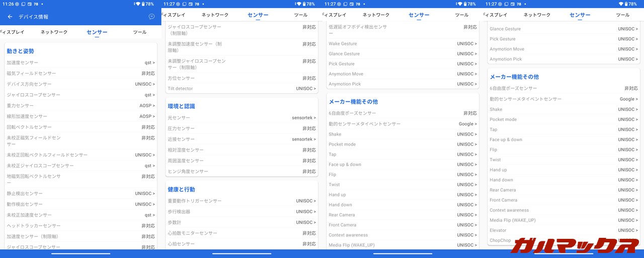The height and width of the screenshot is (258, 644).
Task: Open the 動作検出センサー UNISOC details
Action: [x=80, y=204]
